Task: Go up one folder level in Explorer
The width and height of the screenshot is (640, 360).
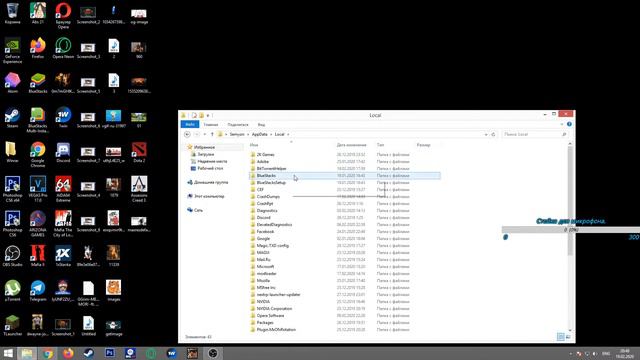Action: pyautogui.click(x=212, y=134)
